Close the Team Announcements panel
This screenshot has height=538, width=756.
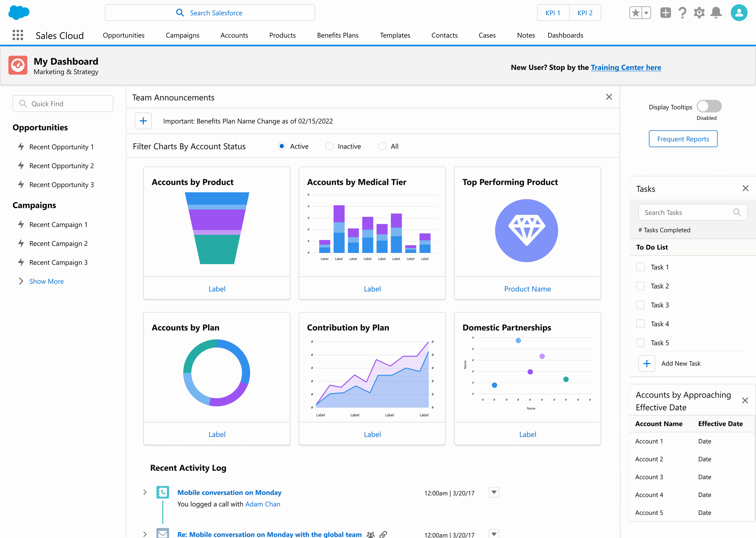(609, 97)
